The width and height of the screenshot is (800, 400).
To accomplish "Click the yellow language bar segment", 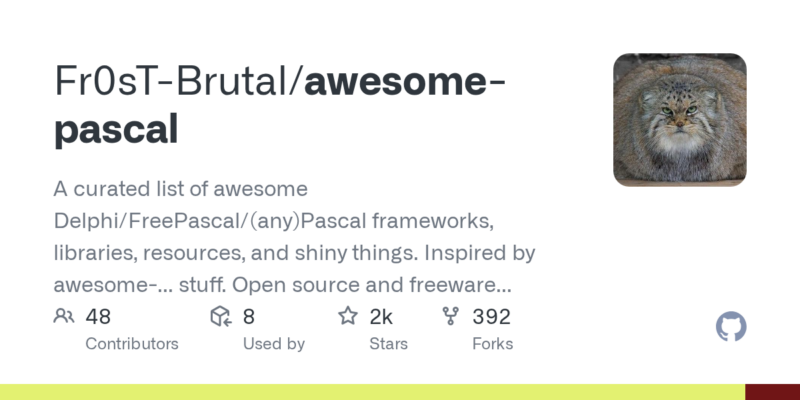I will [x=372, y=392].
